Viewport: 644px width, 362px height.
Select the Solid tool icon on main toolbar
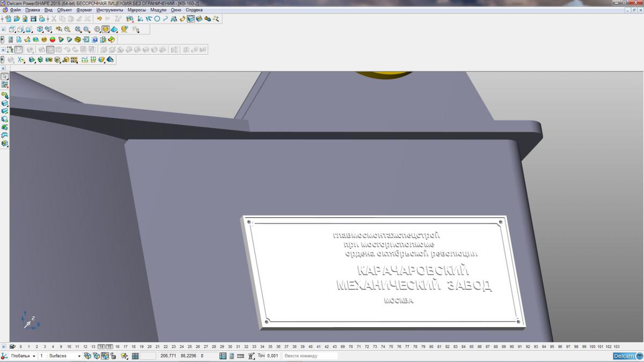(191, 19)
